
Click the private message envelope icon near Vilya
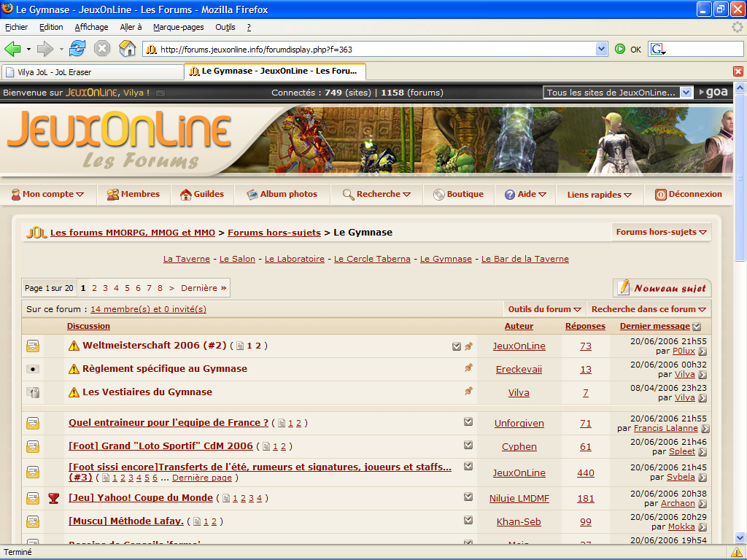pyautogui.click(x=160, y=93)
